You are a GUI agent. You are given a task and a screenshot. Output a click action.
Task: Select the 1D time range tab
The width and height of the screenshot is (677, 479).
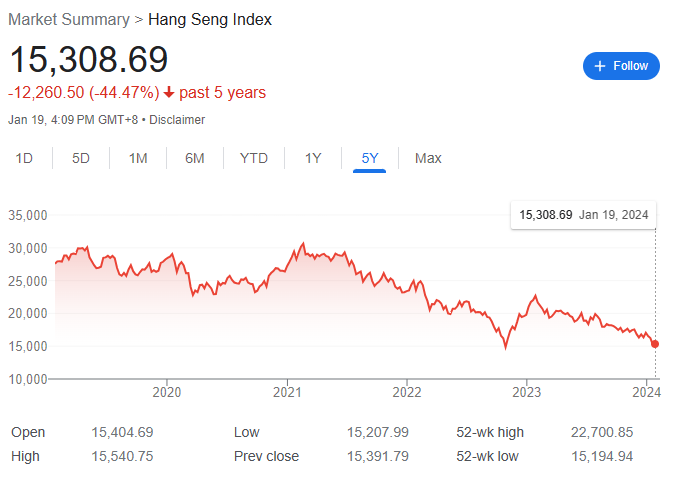[25, 158]
